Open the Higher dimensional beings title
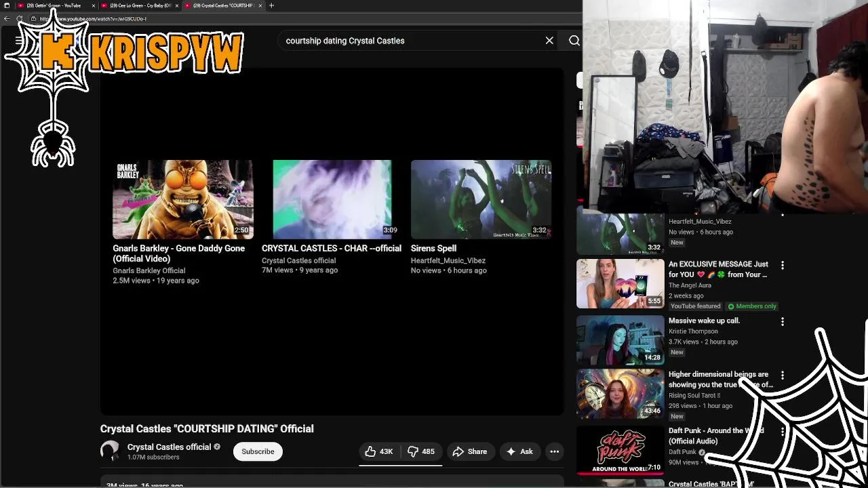Image resolution: width=868 pixels, height=488 pixels. pyautogui.click(x=720, y=380)
